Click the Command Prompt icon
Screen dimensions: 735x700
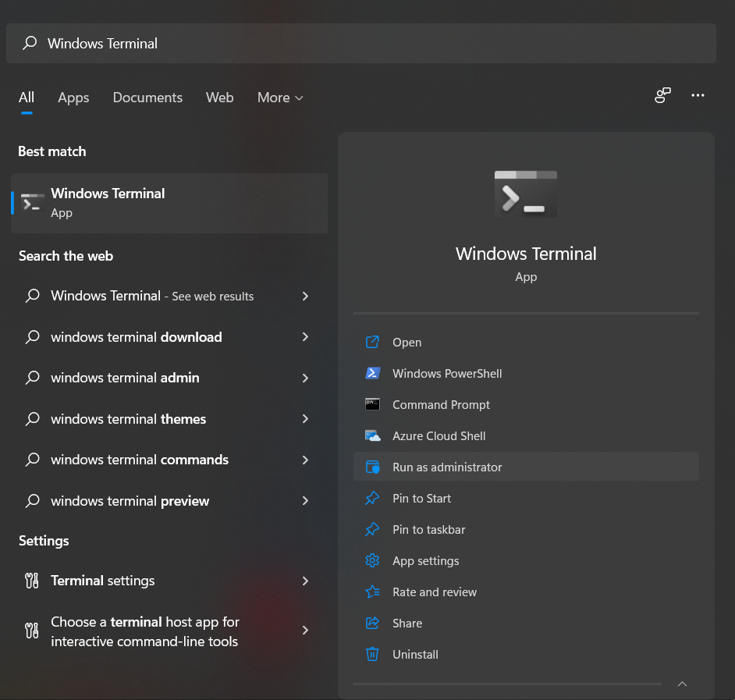[373, 405]
